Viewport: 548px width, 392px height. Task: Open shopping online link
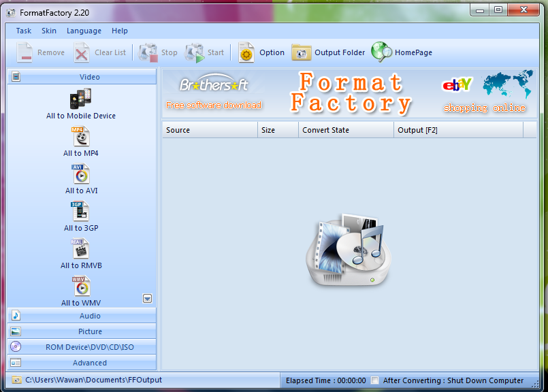pos(485,108)
